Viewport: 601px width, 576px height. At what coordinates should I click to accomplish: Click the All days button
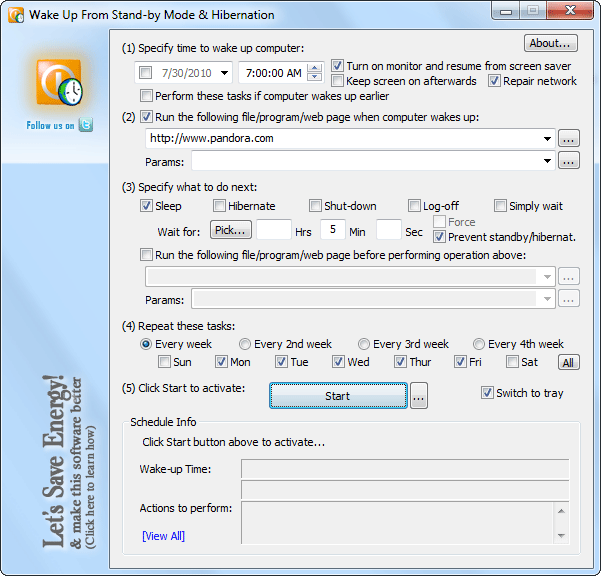[569, 363]
